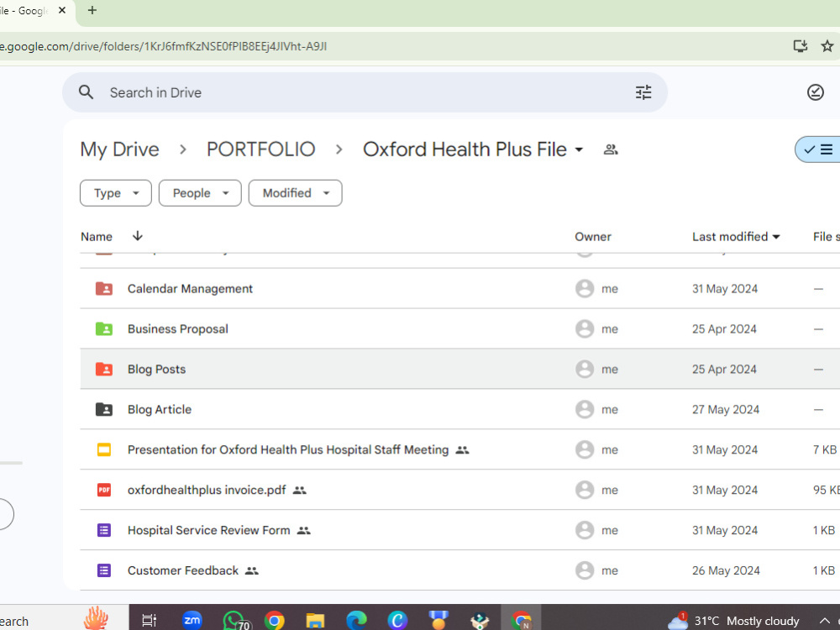Expand Oxford Health Plus File folder menu
The height and width of the screenshot is (630, 840).
coord(579,150)
